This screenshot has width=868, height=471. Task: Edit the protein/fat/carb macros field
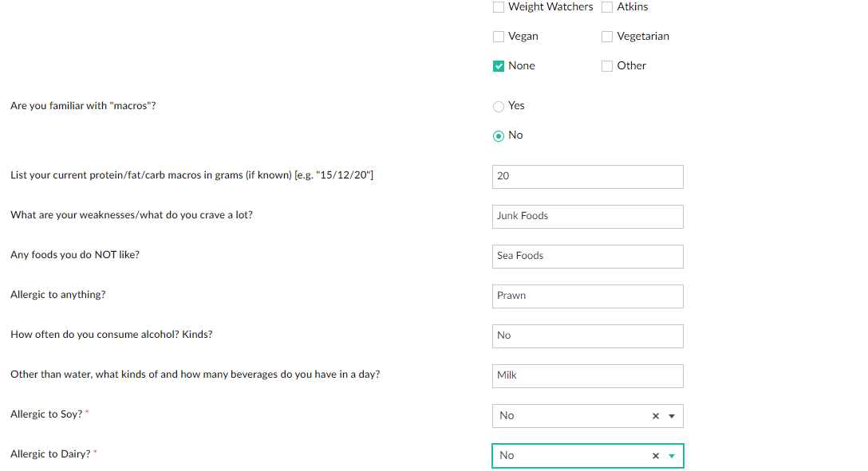pyautogui.click(x=587, y=177)
